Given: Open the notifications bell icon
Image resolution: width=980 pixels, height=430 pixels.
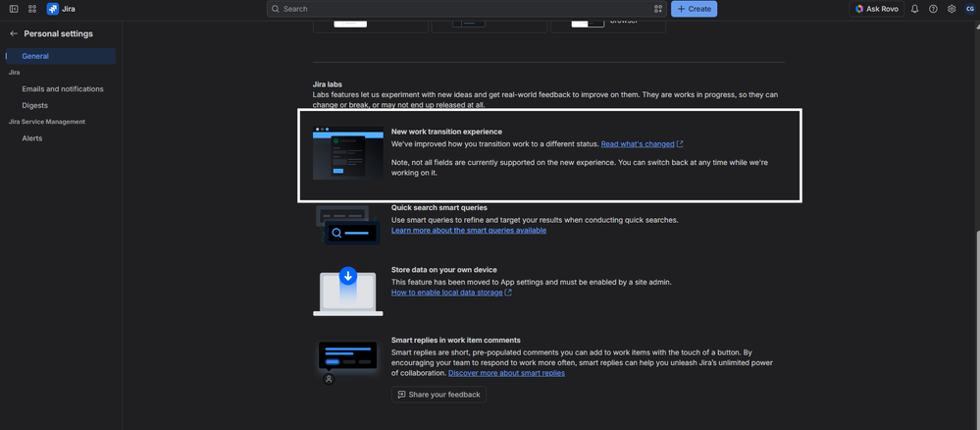Looking at the screenshot, I should click(x=915, y=9).
